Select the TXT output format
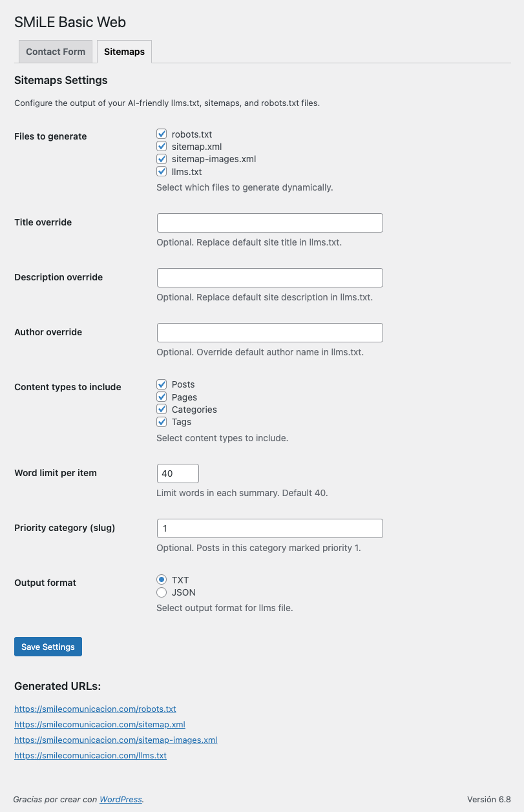Viewport: 524px width, 812px height. pyautogui.click(x=162, y=580)
